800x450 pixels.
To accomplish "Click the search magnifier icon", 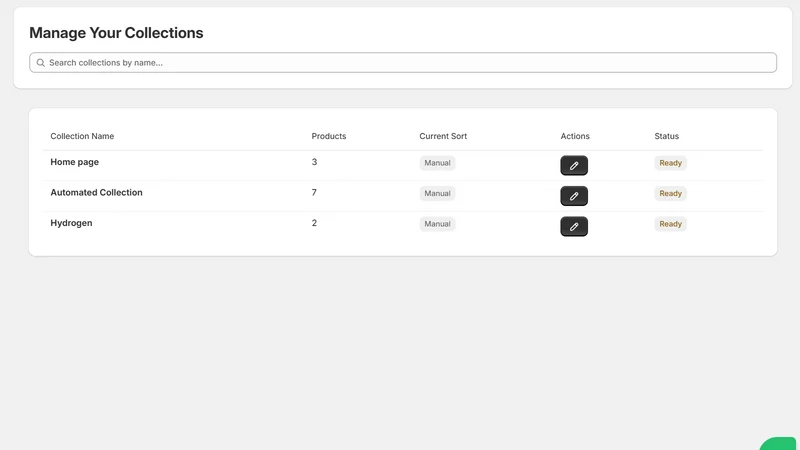I will tap(41, 63).
